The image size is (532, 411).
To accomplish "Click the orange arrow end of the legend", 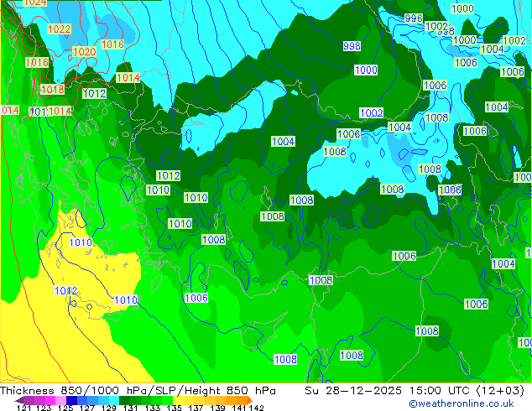I will coord(250,400).
